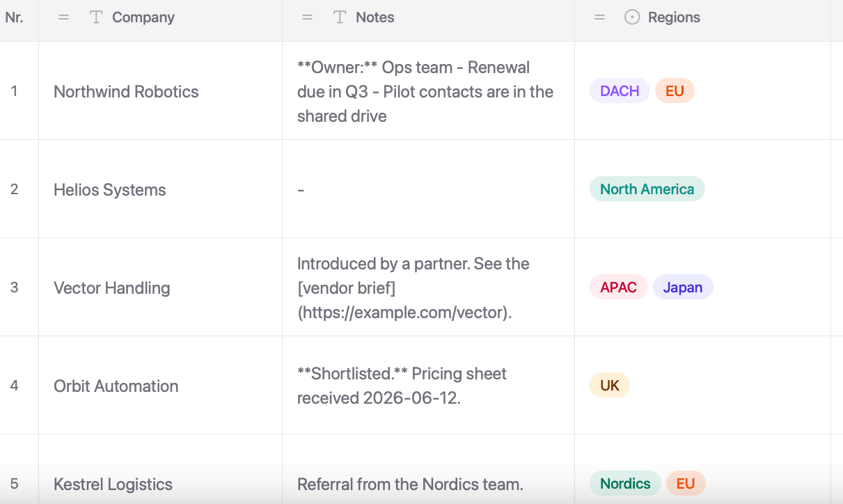This screenshot has width=843, height=504.
Task: Select the Company column header label
Action: coord(143,17)
